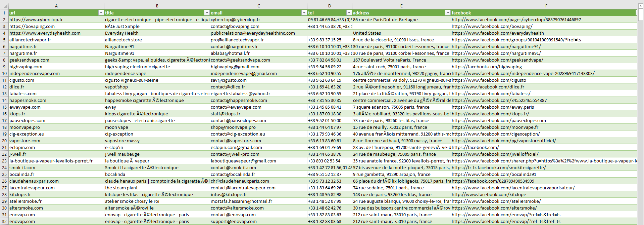The width and height of the screenshot is (644, 225).
Task: Click the tel cell '+33 893 02 53 54'
Action: pos(330,161)
